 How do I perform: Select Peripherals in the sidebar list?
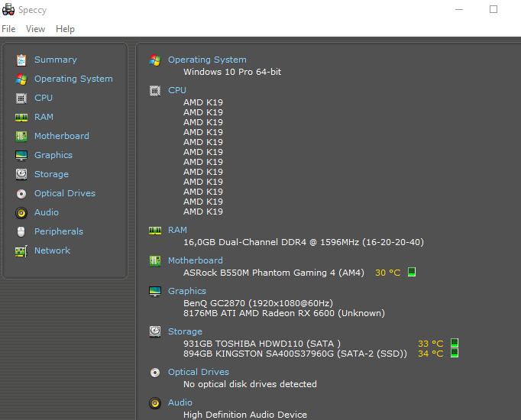pyautogui.click(x=59, y=231)
